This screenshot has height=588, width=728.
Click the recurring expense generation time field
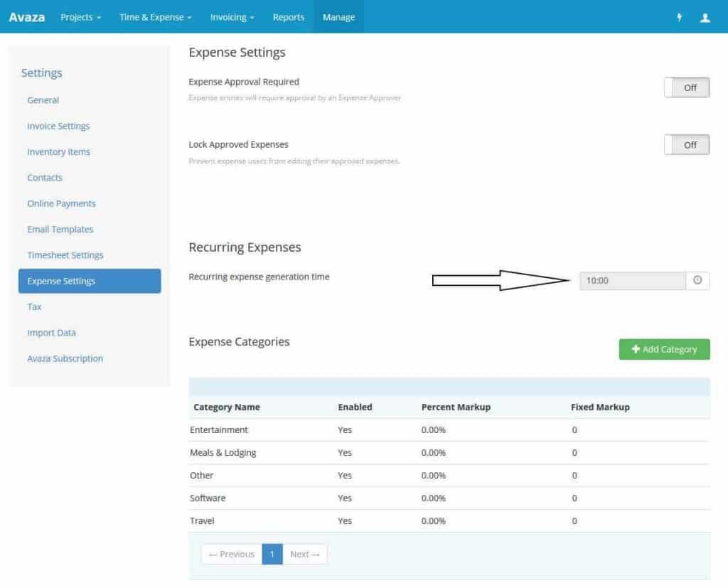tap(633, 280)
